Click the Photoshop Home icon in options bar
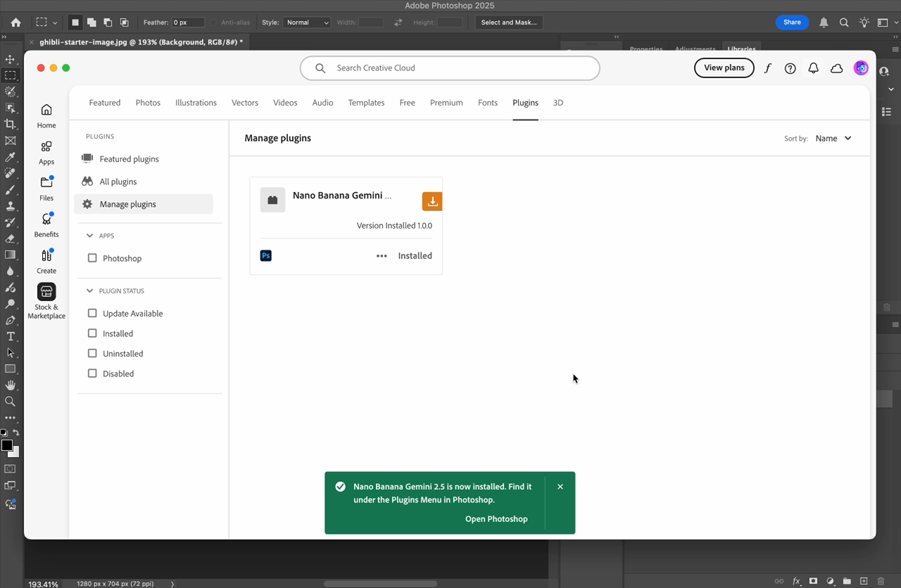This screenshot has height=588, width=901. (x=15, y=23)
